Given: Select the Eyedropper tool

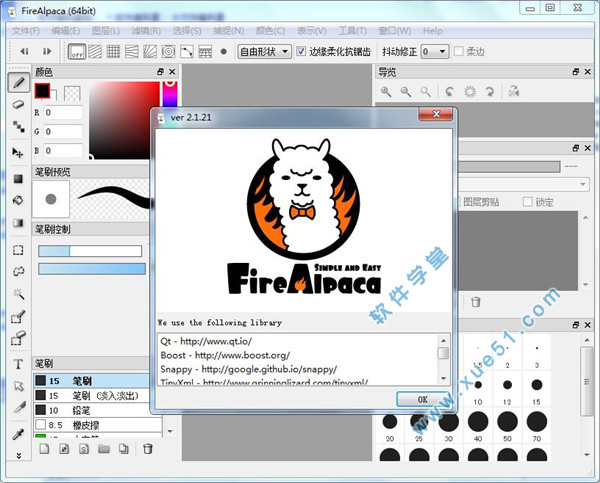Looking at the screenshot, I should coord(18,434).
